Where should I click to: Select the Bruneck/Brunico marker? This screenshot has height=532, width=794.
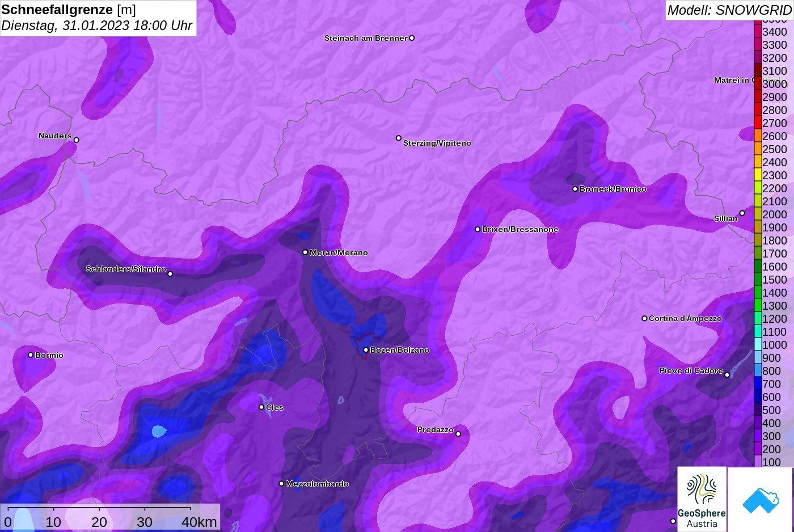point(575,189)
